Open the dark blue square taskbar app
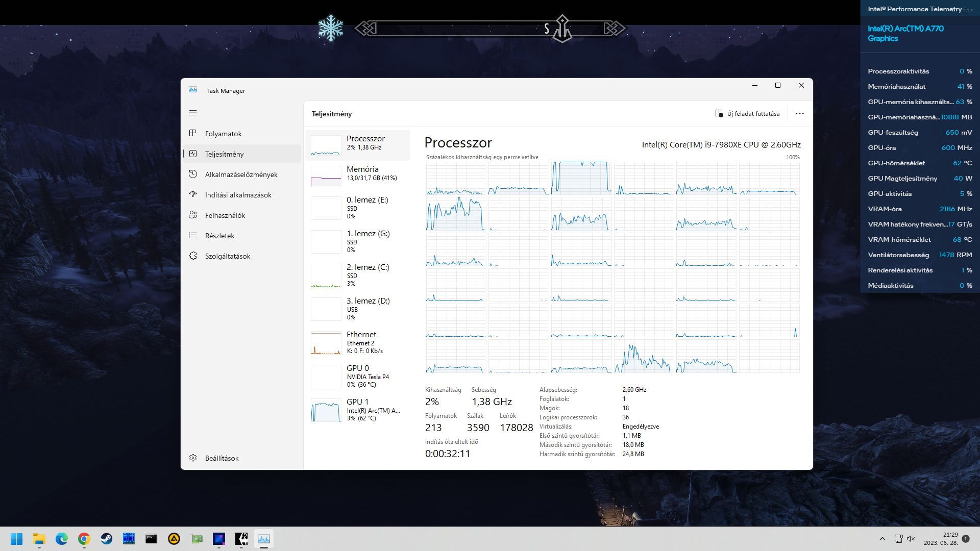 219,539
